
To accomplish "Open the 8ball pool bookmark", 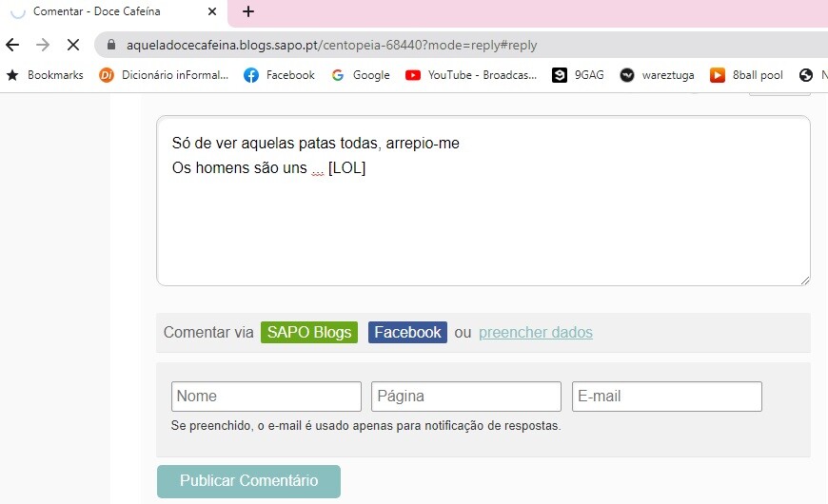I will [746, 75].
